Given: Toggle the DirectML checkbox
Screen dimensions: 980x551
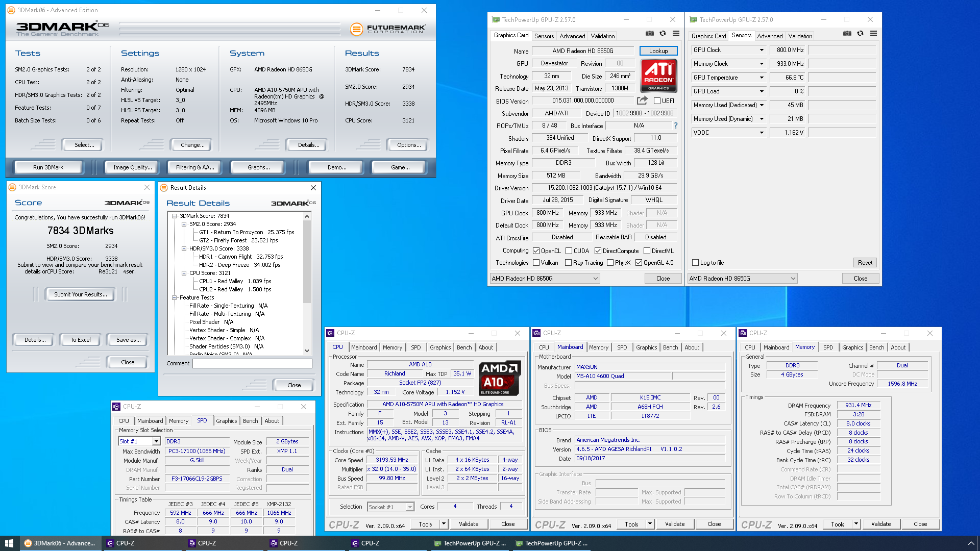Looking at the screenshot, I should click(647, 251).
